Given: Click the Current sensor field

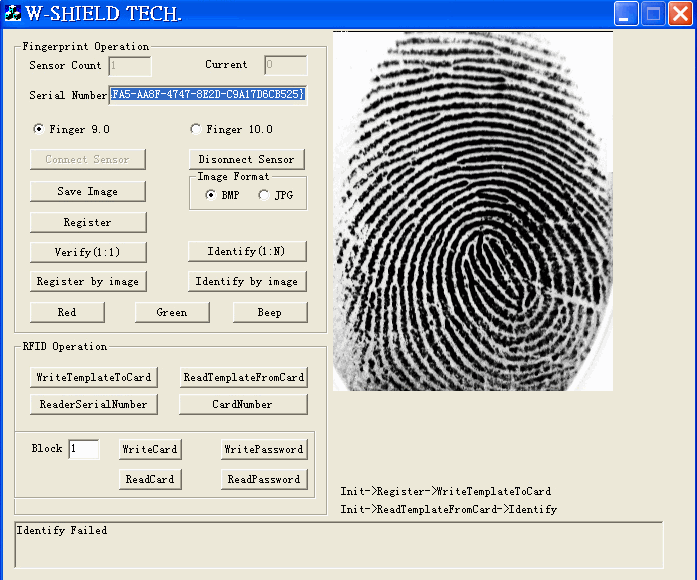Looking at the screenshot, I should (285, 65).
